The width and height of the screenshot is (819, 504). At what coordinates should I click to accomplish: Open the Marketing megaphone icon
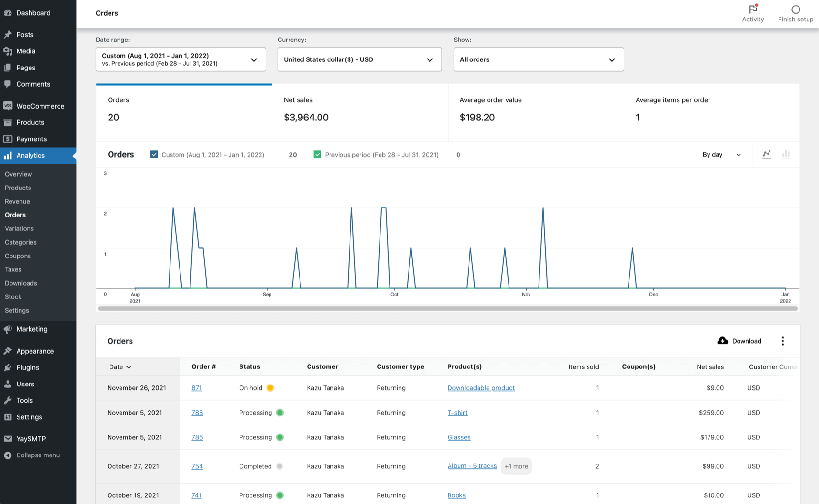click(8, 329)
